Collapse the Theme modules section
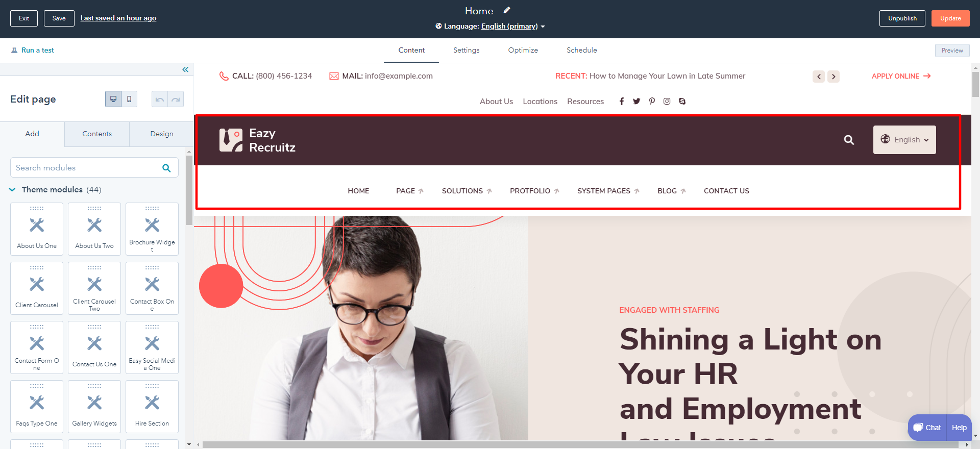 [x=12, y=190]
